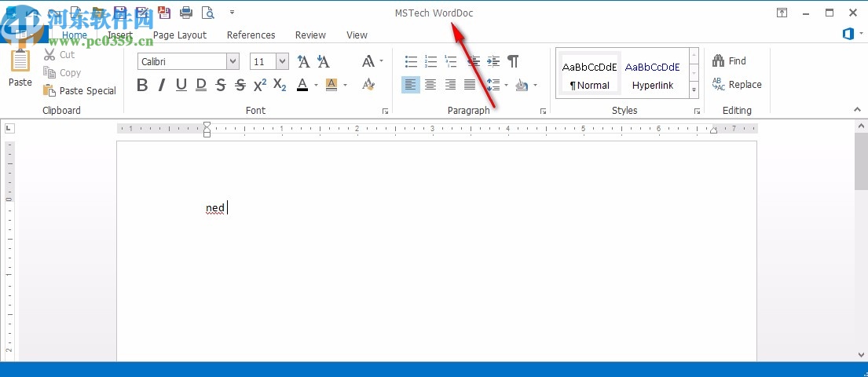Apply the black font color swatch
The width and height of the screenshot is (868, 377).
pos(302,85)
